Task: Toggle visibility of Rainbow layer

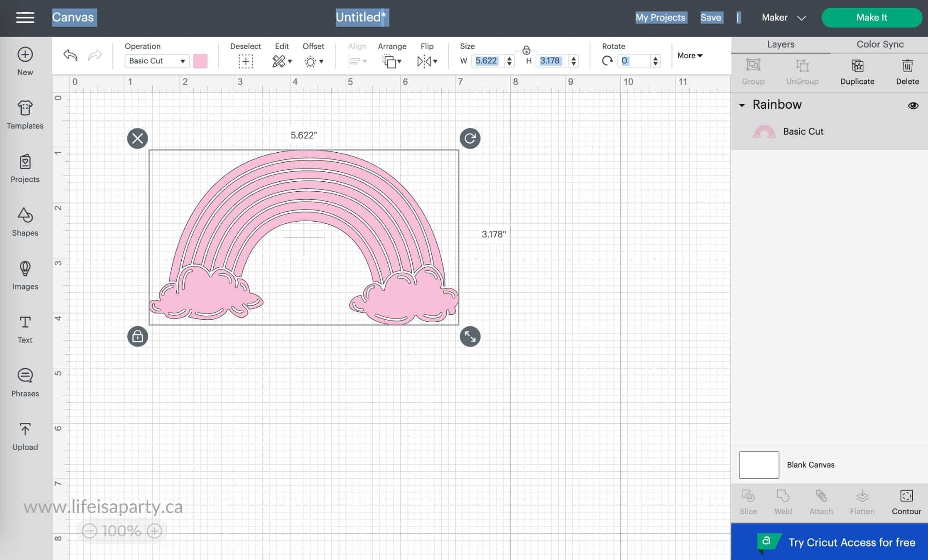Action: pyautogui.click(x=913, y=106)
